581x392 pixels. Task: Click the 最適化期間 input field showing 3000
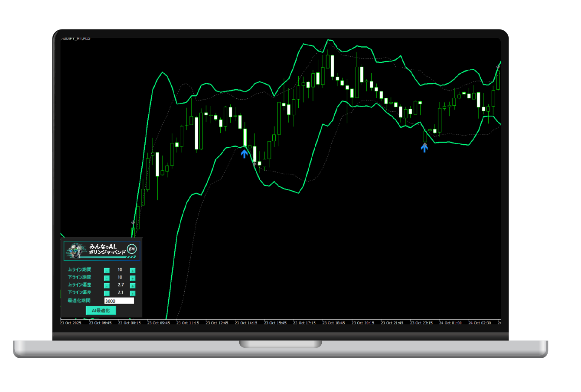[119, 301]
